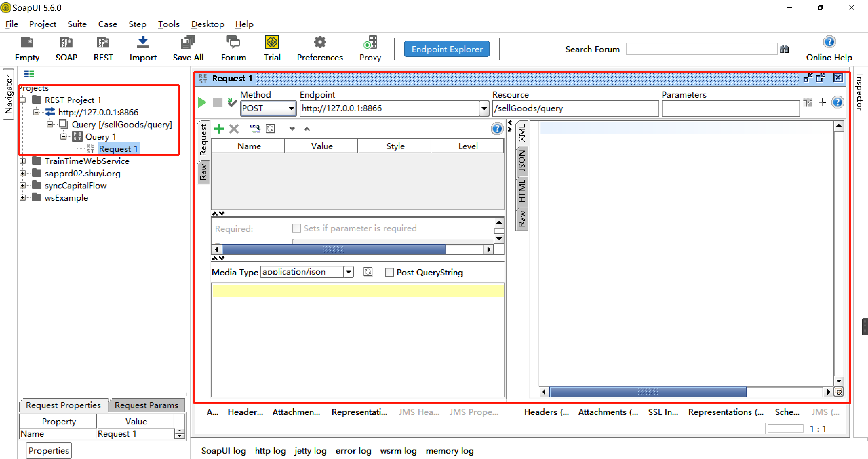Click the Proxy toolbar icon

tap(370, 49)
